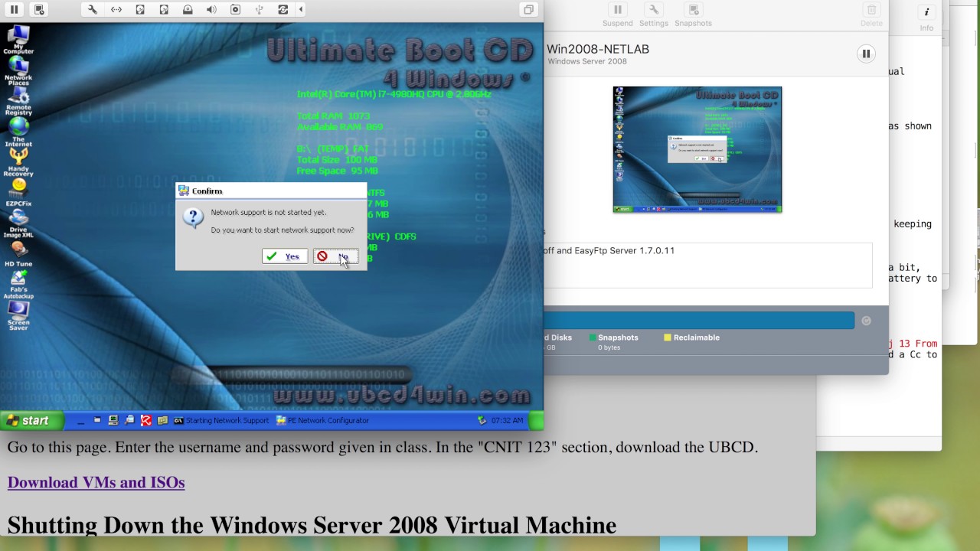Select the PE Network Configurator taskbar item
The height and width of the screenshot is (551, 980).
coord(322,420)
